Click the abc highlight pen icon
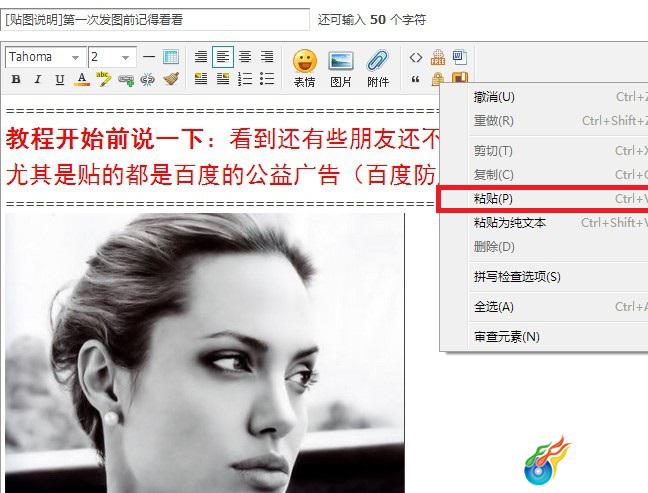 [x=103, y=79]
